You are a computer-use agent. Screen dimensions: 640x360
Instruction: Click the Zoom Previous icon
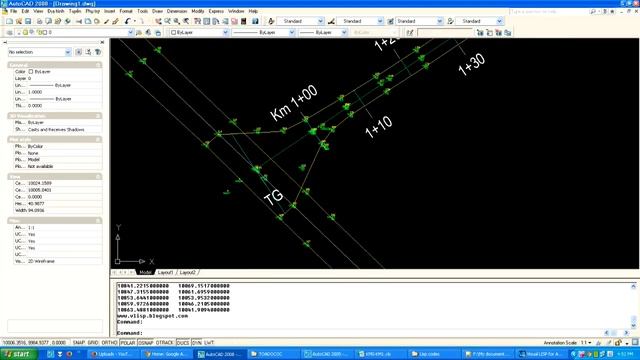[x=186, y=21]
